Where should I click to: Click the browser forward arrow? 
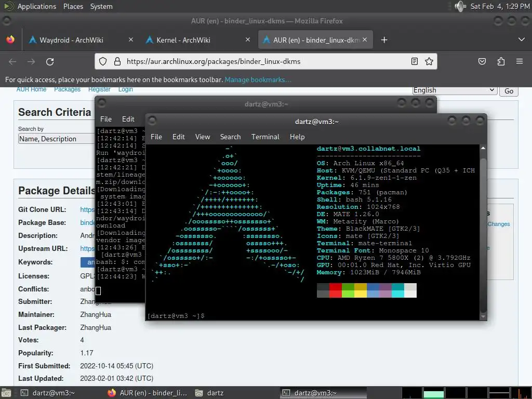click(x=31, y=62)
